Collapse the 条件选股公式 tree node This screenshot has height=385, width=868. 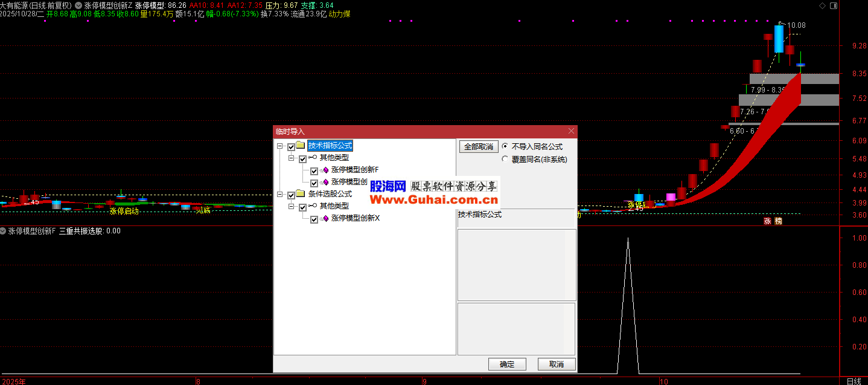click(x=280, y=195)
